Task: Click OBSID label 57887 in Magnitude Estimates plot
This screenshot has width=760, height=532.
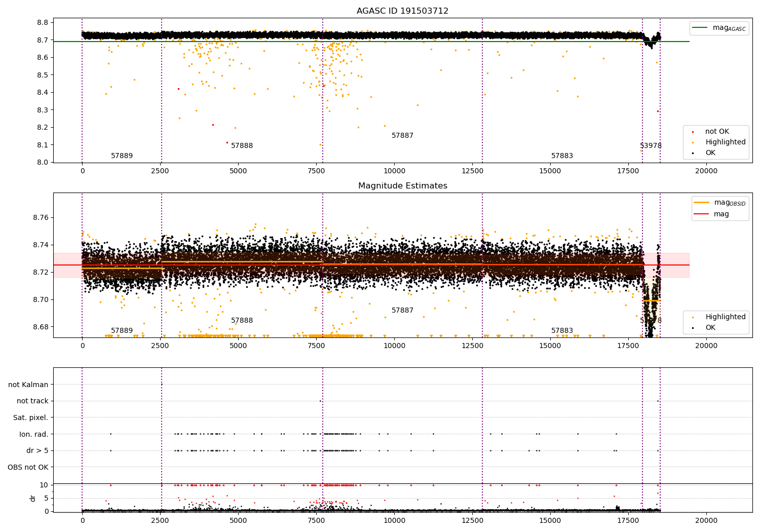Action: tap(402, 311)
